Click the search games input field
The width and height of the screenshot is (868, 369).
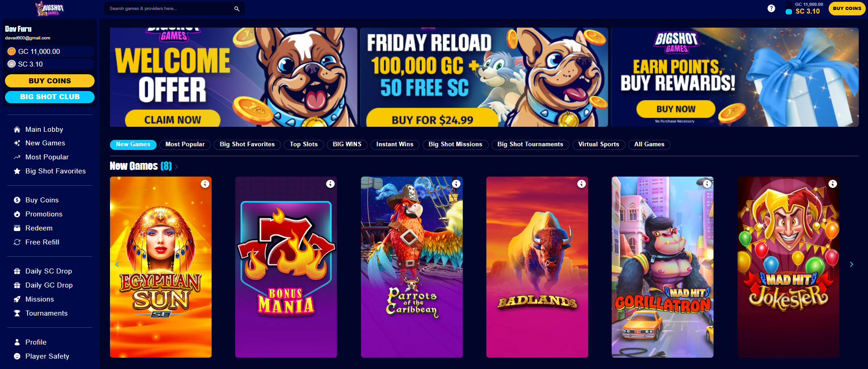[x=170, y=9]
